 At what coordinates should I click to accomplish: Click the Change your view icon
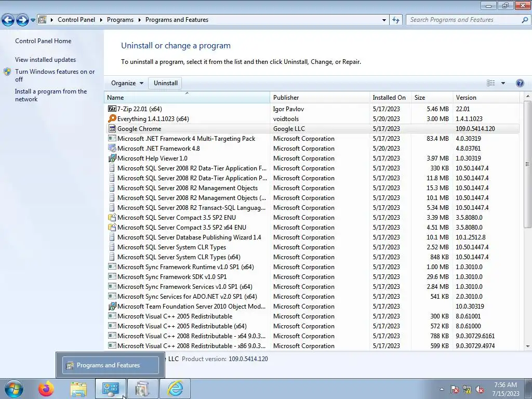point(490,83)
